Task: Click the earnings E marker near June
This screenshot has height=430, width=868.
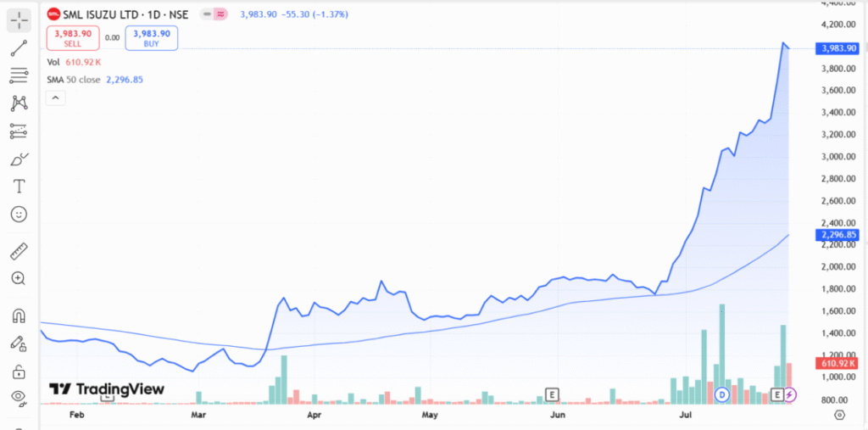Action: pyautogui.click(x=551, y=394)
